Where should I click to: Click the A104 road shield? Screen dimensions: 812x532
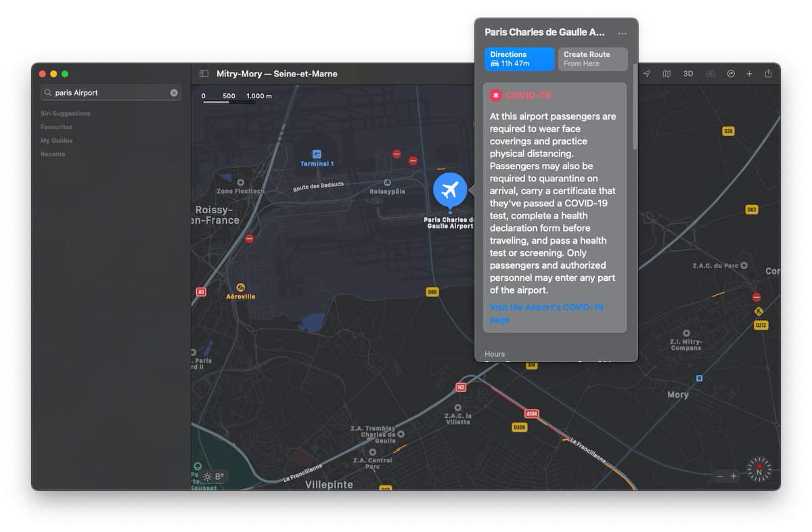click(x=531, y=413)
